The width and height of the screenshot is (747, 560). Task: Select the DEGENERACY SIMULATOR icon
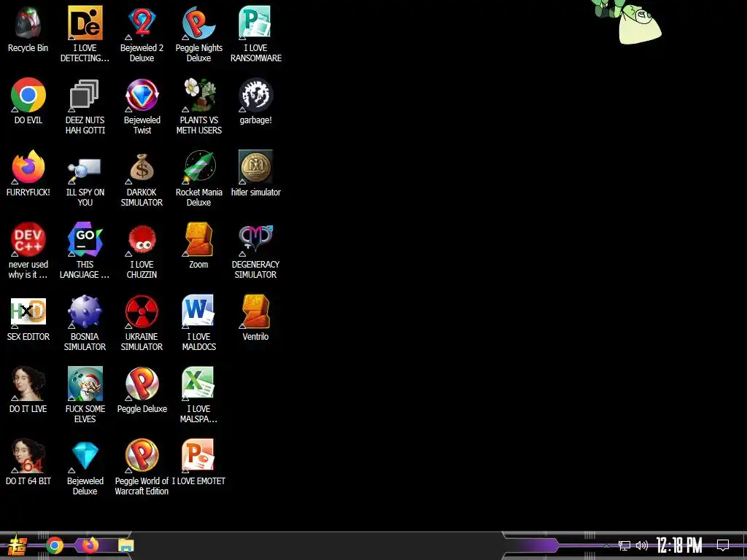tap(255, 239)
